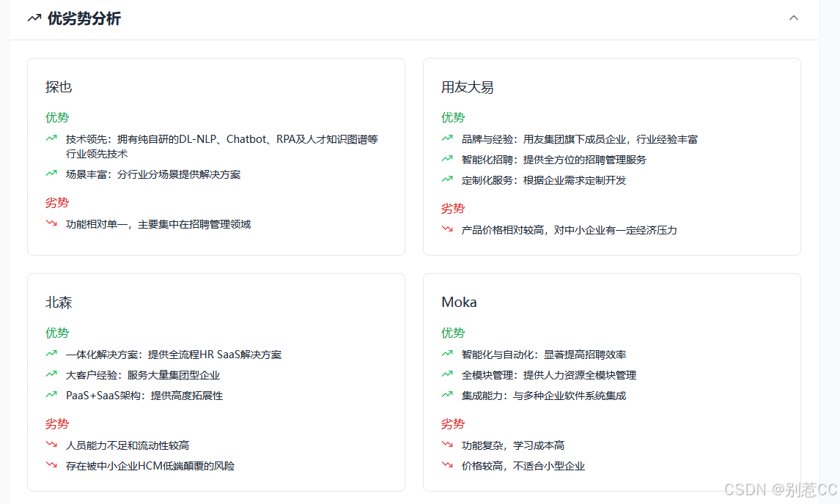This screenshot has width=840, height=504.
Task: Click 优势 heading in 北森 card
Action: tap(57, 333)
